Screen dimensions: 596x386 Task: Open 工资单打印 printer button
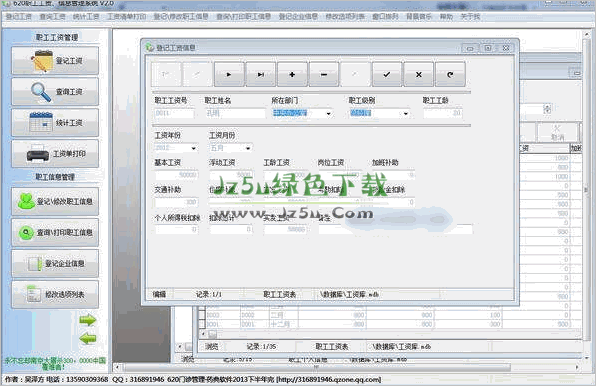(x=55, y=153)
